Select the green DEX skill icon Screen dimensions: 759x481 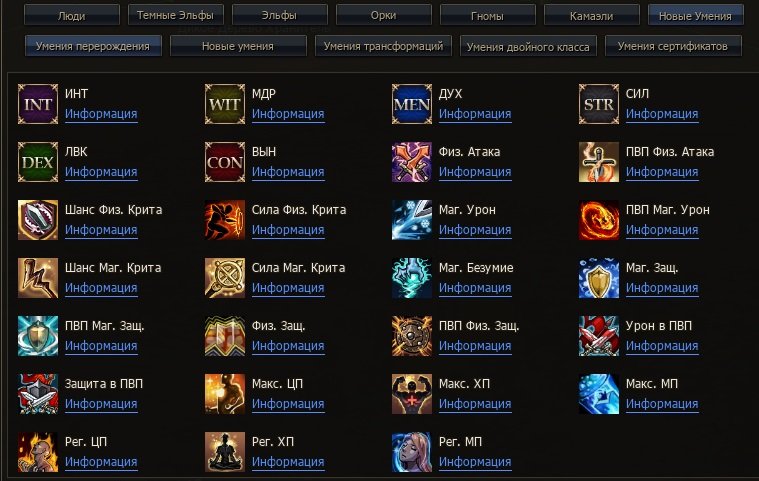38,162
